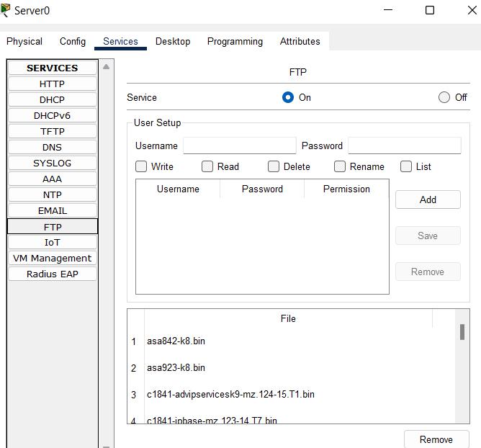Open the Desktop tab
481x448 pixels.
click(x=173, y=41)
